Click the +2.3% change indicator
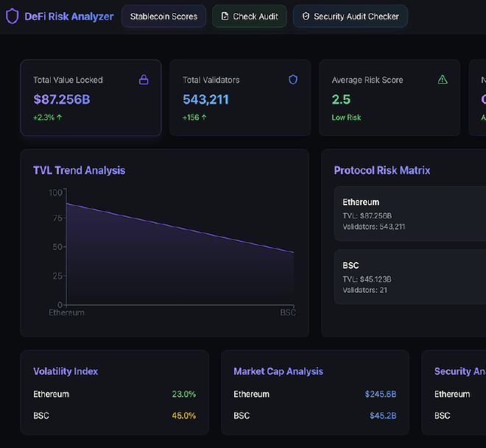The height and width of the screenshot is (448, 486). pos(48,118)
